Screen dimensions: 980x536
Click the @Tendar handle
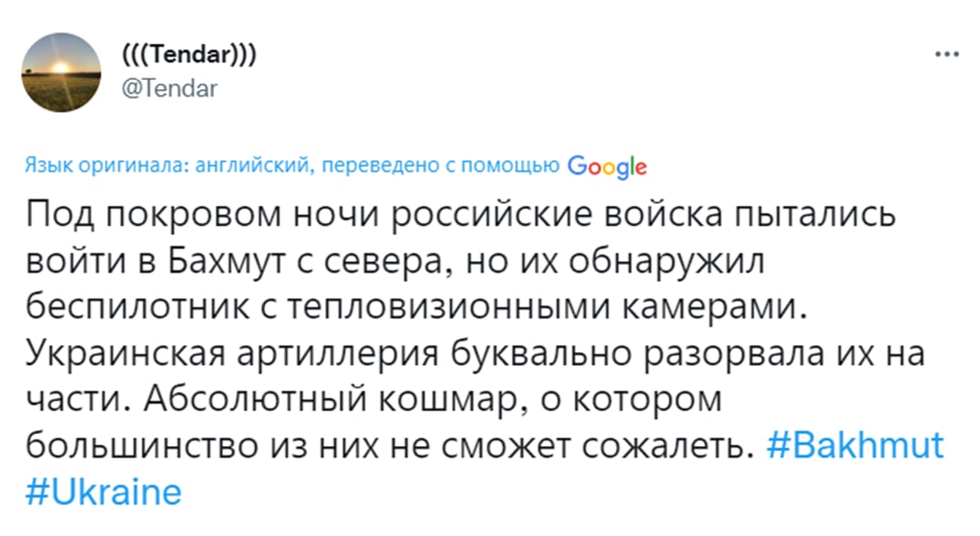[169, 88]
